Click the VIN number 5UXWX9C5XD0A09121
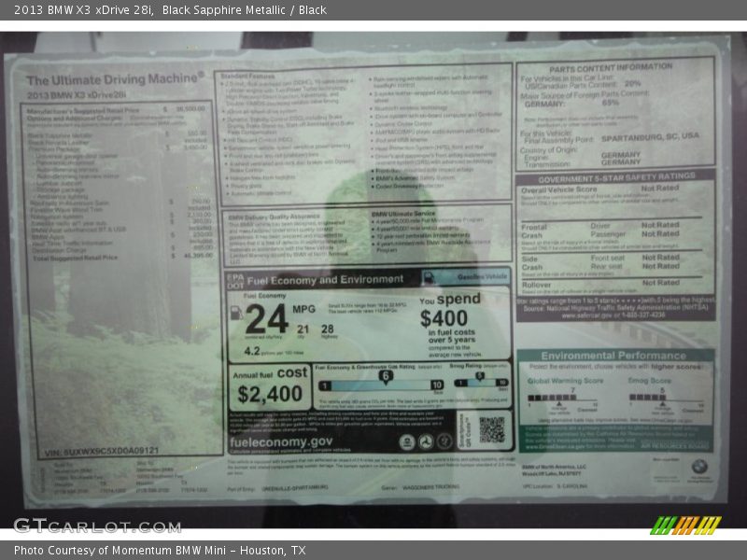Image resolution: width=747 pixels, height=560 pixels. coord(102,451)
